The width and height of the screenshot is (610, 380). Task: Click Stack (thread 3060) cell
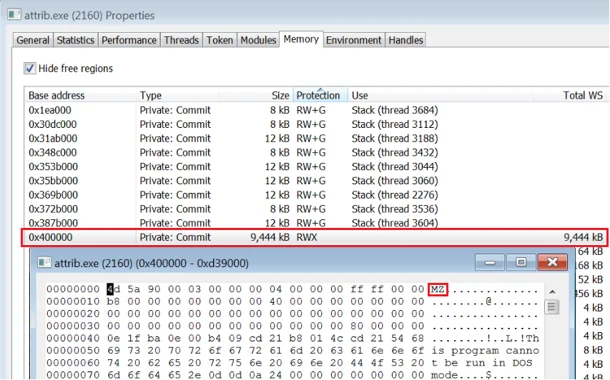click(x=395, y=181)
